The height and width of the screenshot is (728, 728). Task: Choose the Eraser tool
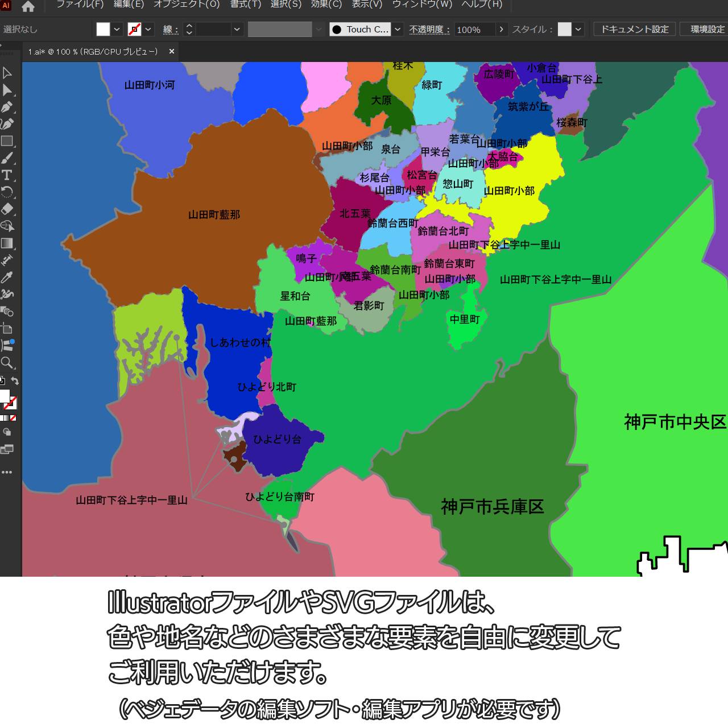pyautogui.click(x=7, y=209)
